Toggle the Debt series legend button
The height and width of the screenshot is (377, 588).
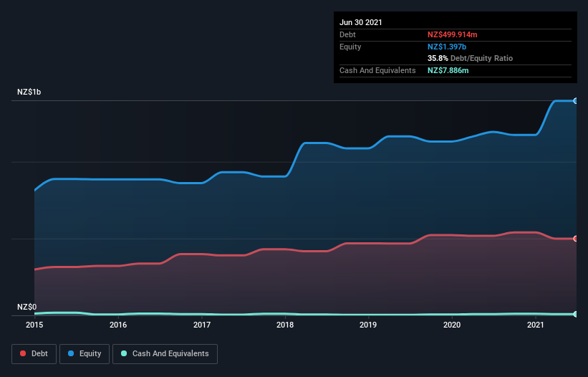point(34,354)
